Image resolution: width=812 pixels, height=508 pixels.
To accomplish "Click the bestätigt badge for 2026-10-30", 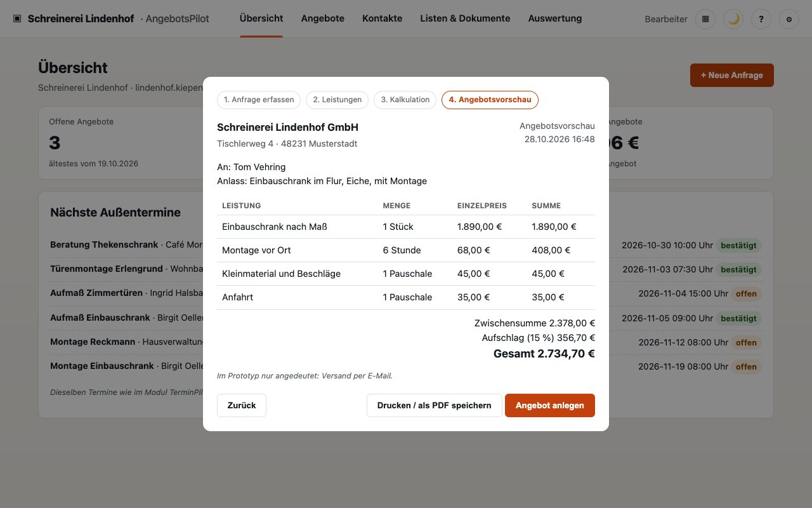I will click(739, 246).
